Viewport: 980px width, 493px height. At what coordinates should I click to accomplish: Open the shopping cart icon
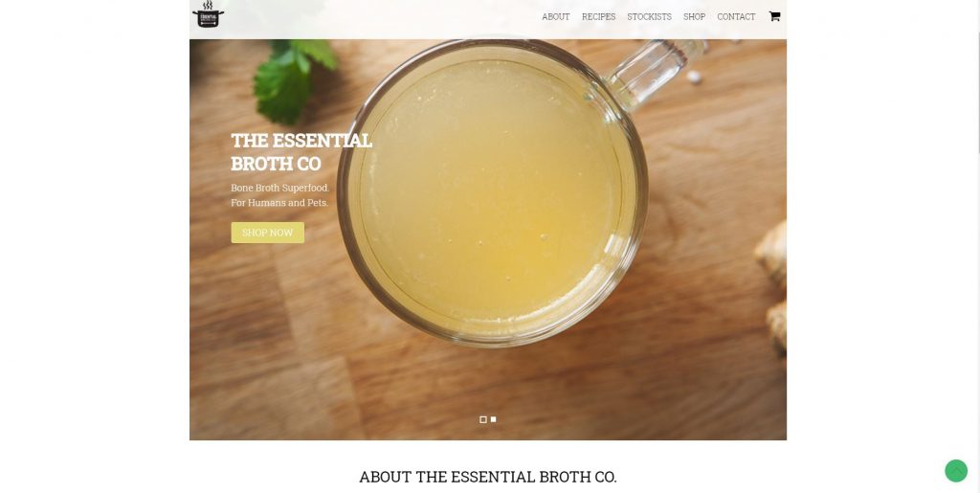(774, 16)
